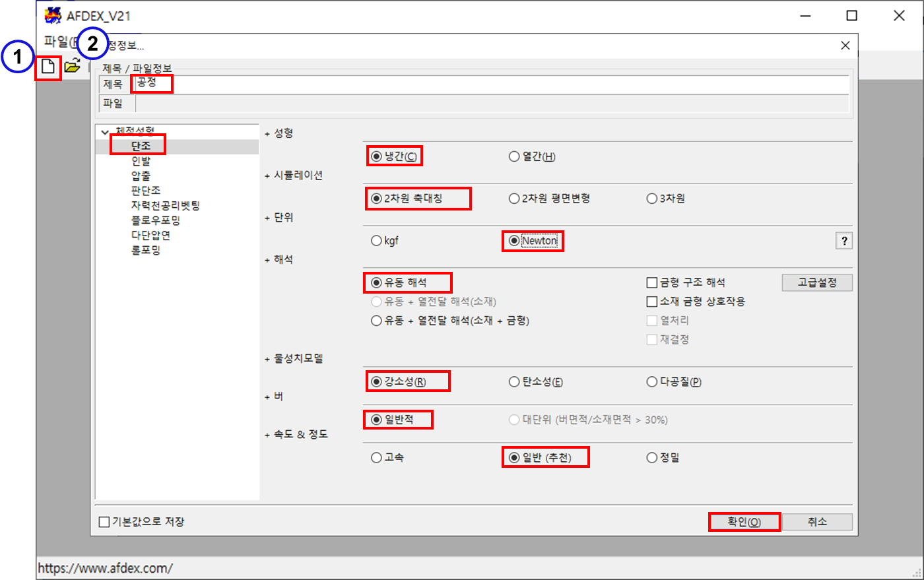This screenshot has width=924, height=580.
Task: Select kgf as the unit
Action: (x=376, y=241)
